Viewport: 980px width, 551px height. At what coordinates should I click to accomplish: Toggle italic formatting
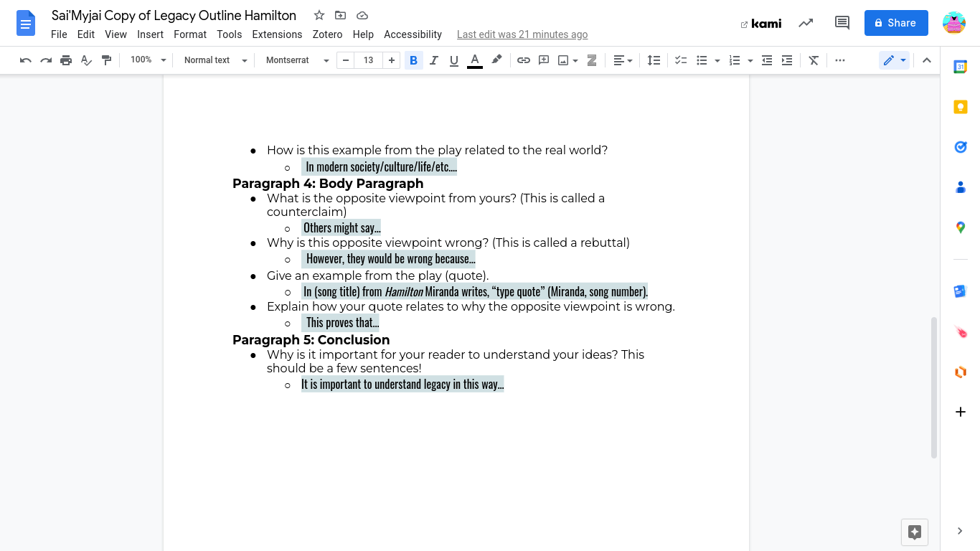pos(433,60)
